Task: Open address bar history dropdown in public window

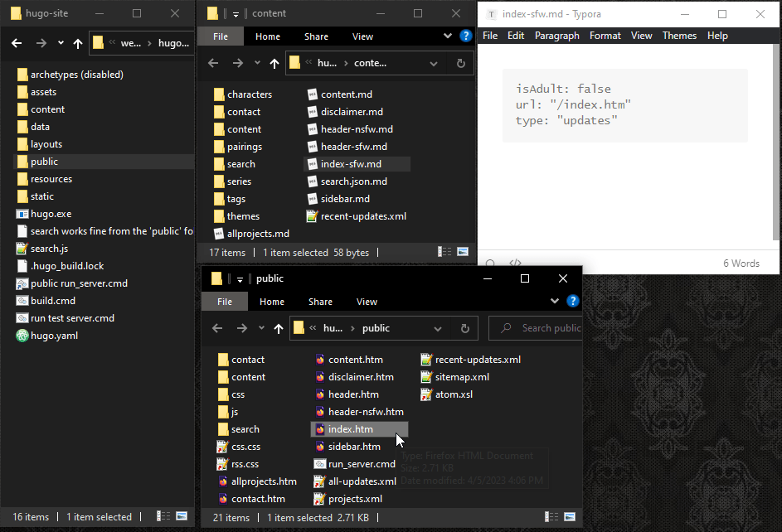Action: coord(442,328)
